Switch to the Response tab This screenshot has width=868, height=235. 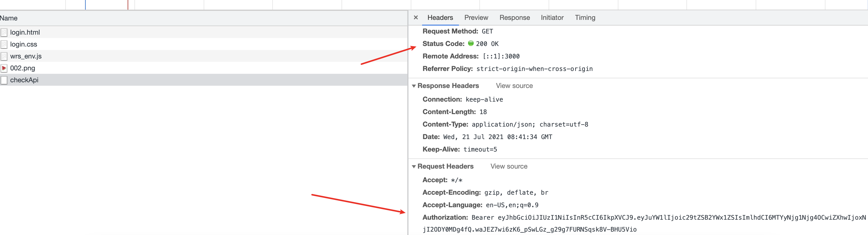tap(515, 18)
